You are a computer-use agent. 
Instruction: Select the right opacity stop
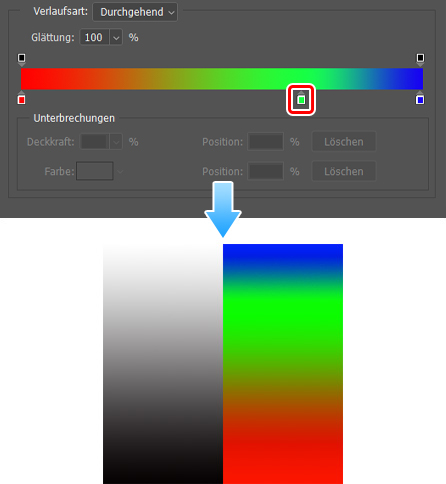tap(420, 59)
